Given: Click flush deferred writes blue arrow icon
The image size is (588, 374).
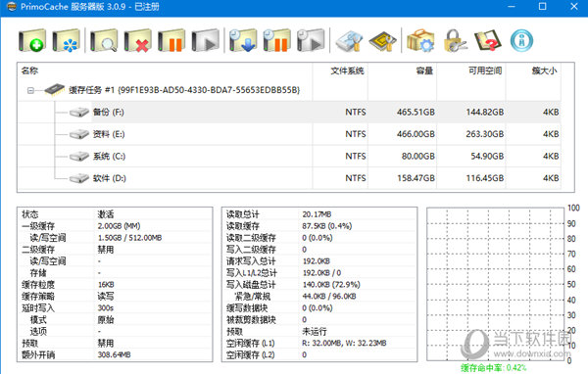Looking at the screenshot, I should pos(243,40).
